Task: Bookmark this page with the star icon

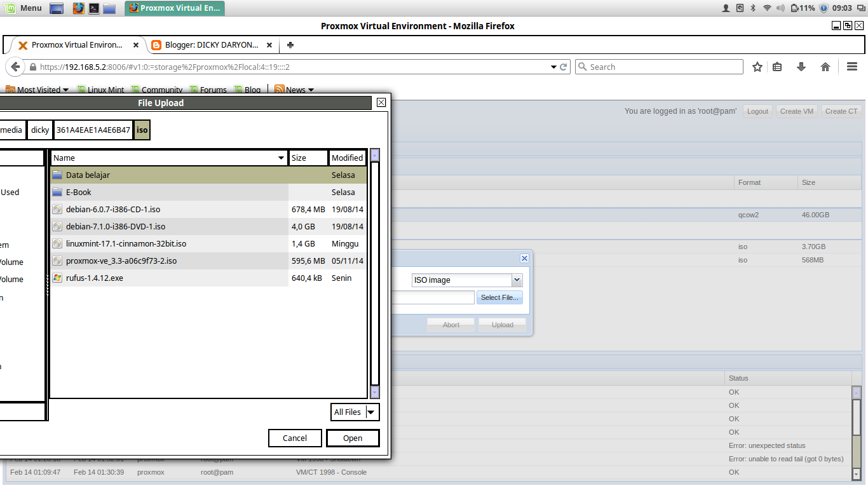Action: [757, 67]
